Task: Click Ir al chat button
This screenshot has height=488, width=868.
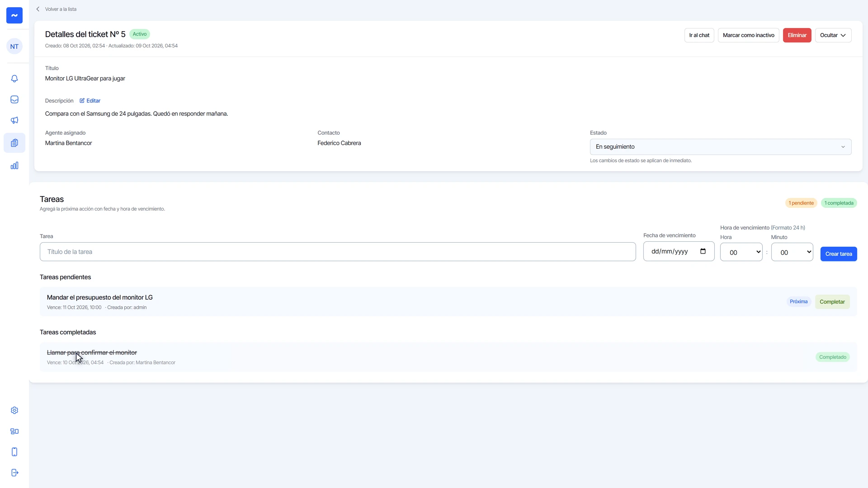Action: click(x=699, y=35)
